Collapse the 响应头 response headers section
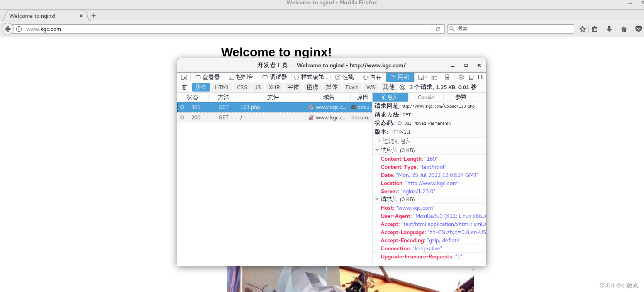644x292 pixels. (x=377, y=150)
